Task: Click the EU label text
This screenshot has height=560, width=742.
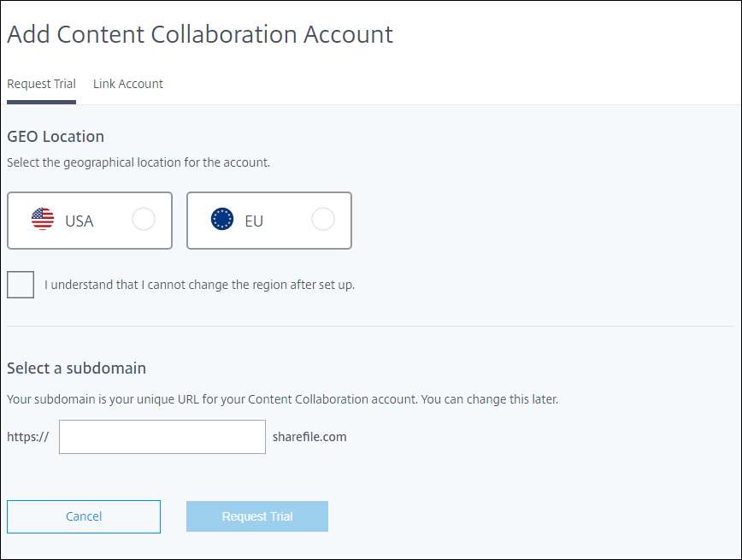Action: coord(254,221)
